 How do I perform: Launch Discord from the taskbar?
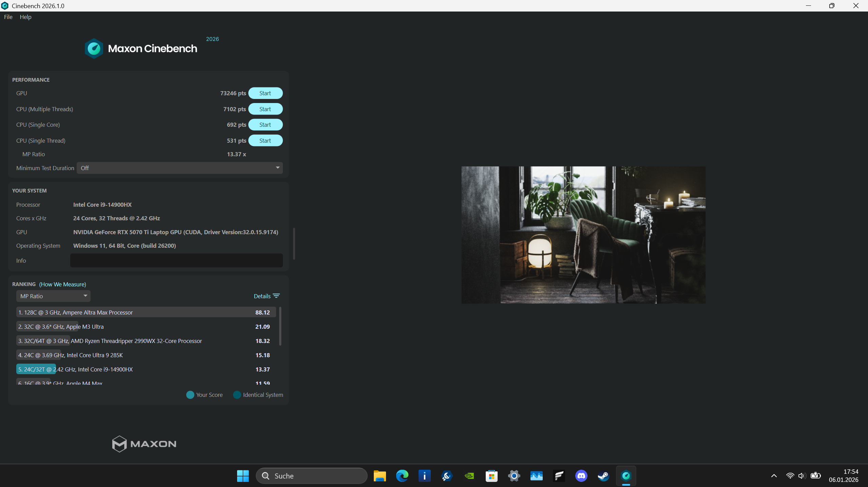tap(581, 475)
